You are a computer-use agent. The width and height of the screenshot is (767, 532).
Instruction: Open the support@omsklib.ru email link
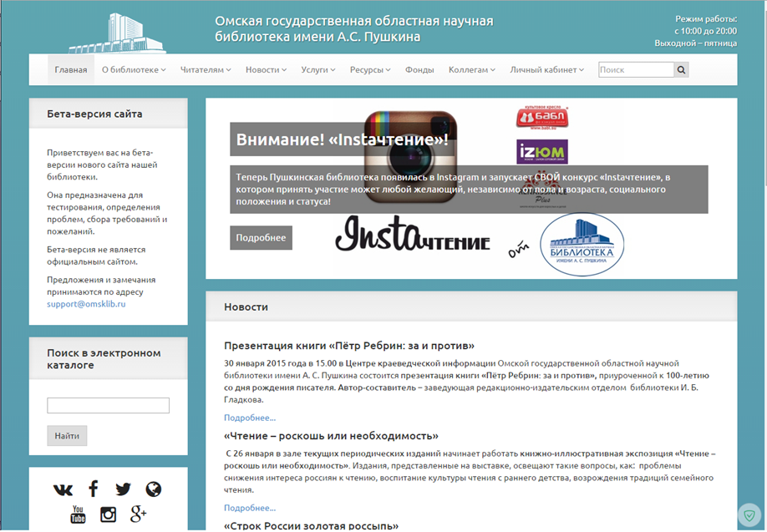(86, 304)
